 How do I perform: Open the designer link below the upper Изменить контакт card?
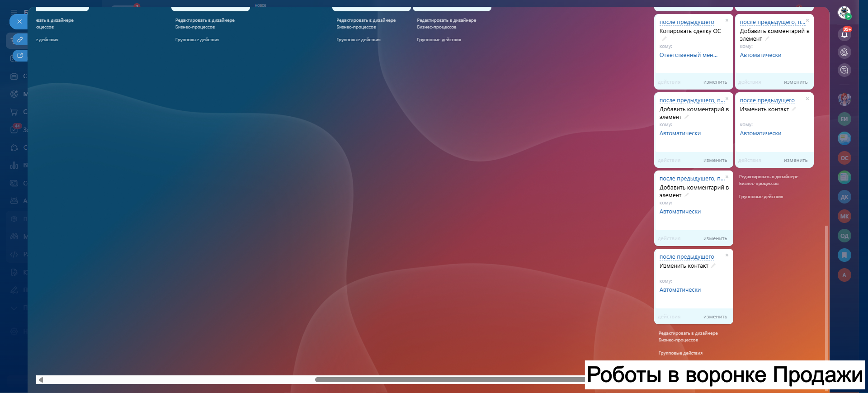click(x=769, y=180)
